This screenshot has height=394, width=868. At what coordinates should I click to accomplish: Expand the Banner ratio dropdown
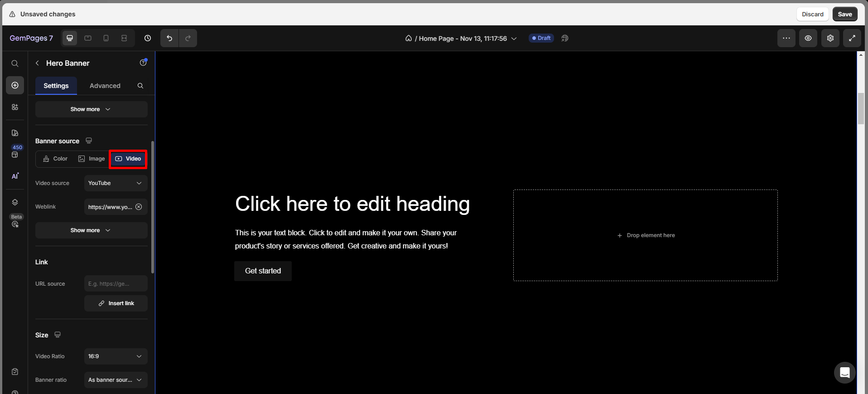click(x=116, y=380)
